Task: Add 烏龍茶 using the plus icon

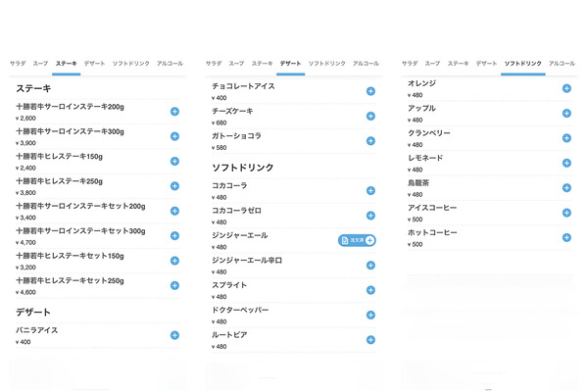Action: coord(567,187)
